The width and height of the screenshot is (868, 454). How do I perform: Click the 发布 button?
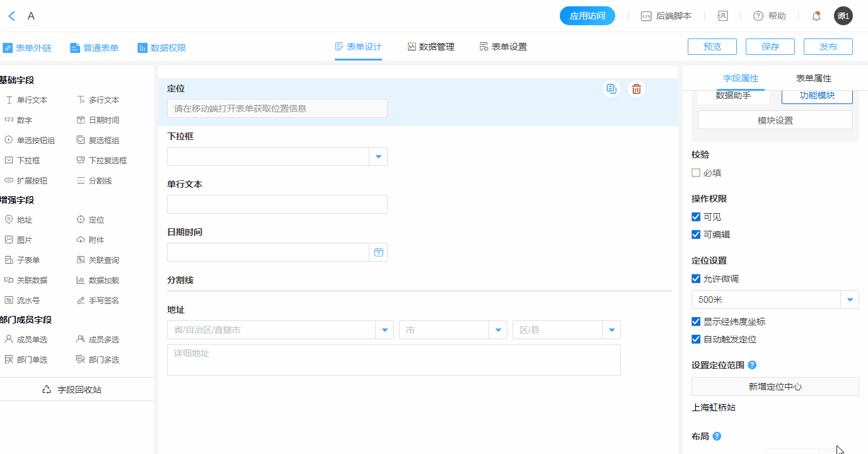point(828,47)
